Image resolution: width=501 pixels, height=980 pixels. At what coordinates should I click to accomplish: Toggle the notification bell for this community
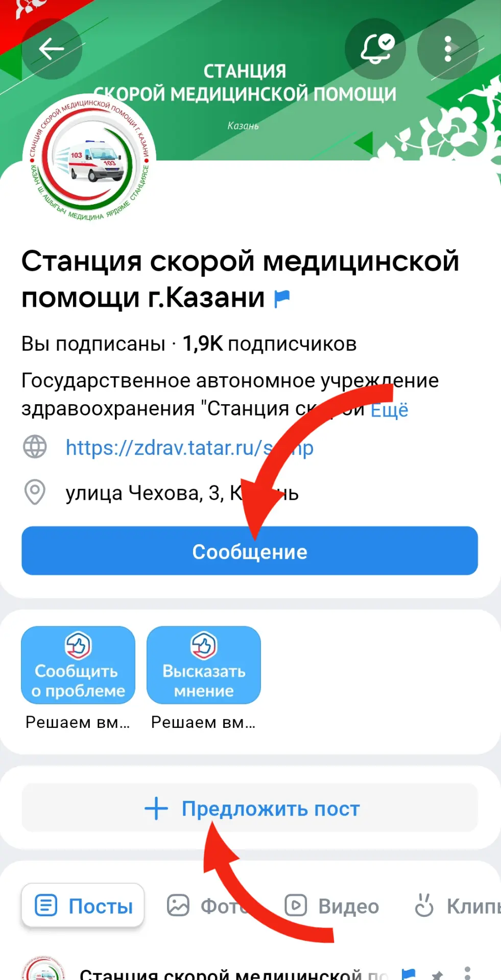[375, 49]
